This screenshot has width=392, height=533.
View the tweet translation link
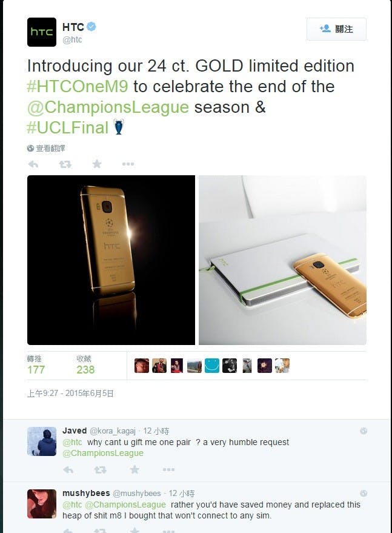point(46,148)
